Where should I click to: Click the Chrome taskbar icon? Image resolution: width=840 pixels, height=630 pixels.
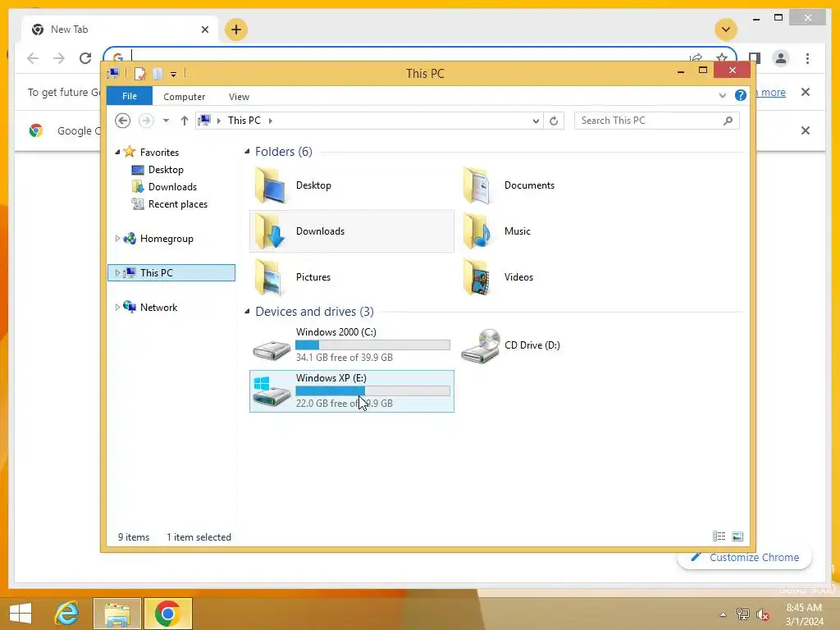tap(167, 614)
